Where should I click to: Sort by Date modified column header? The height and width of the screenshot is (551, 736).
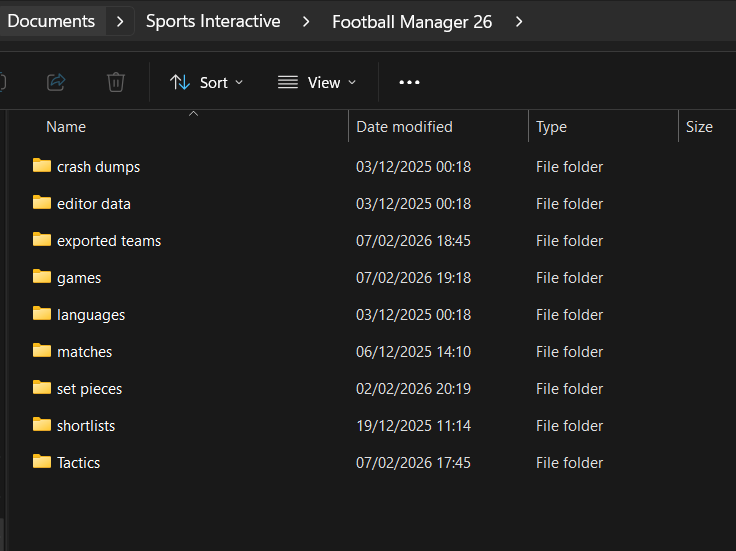click(405, 127)
